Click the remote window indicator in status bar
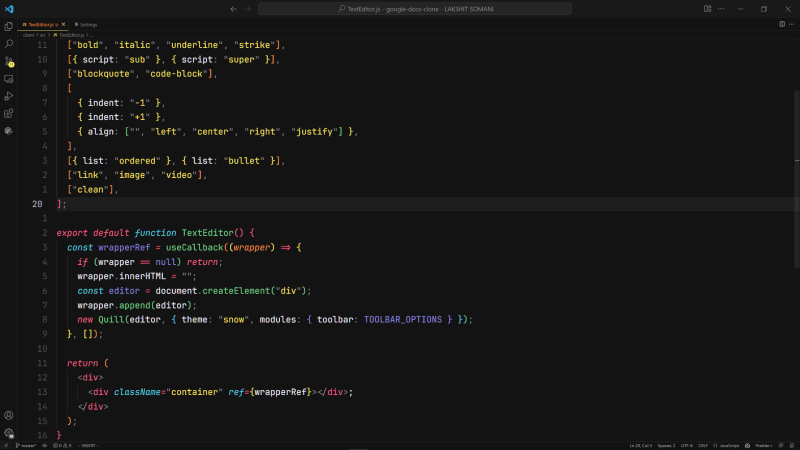The height and width of the screenshot is (450, 800). point(6,445)
